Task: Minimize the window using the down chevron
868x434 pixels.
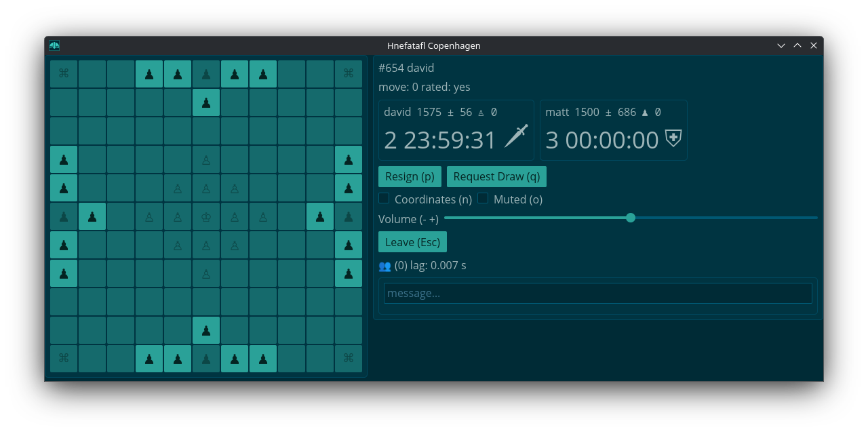Action: [781, 45]
